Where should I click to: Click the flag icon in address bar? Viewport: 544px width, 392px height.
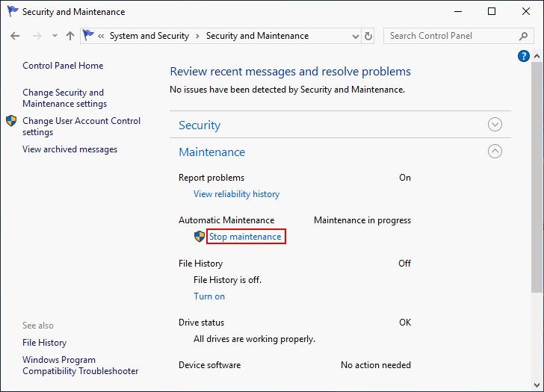tap(88, 35)
